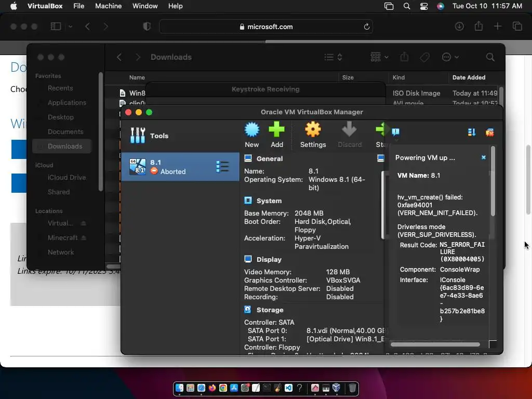Show Safari downloads icon
Screen dimensions: 532x399
click(x=459, y=26)
